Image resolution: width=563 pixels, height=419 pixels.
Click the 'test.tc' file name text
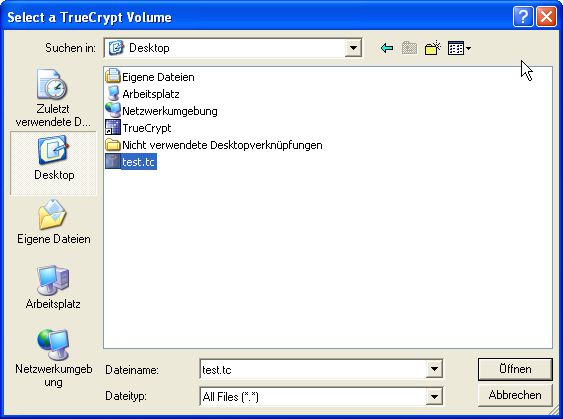tap(139, 162)
